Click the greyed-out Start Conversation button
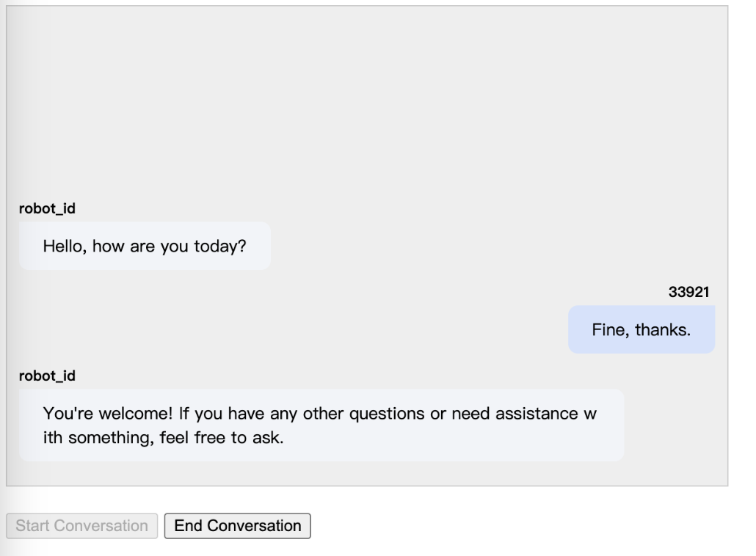Viewport: 756px width, 556px height. click(81, 526)
